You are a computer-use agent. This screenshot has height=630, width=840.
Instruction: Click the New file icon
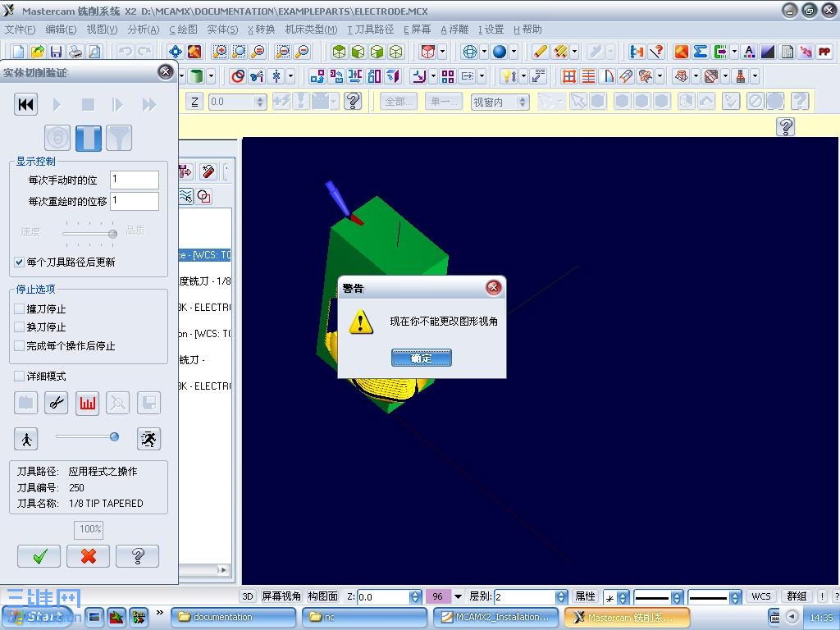coord(18,52)
